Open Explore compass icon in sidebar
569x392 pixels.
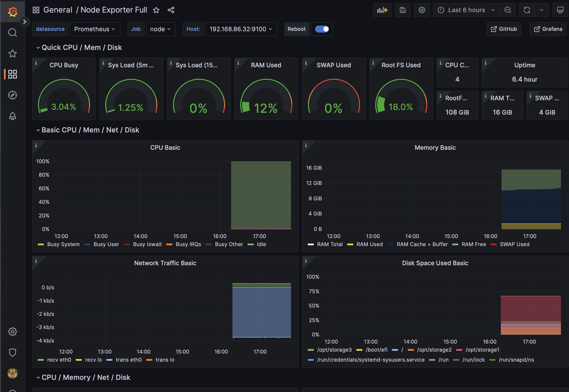(x=13, y=95)
